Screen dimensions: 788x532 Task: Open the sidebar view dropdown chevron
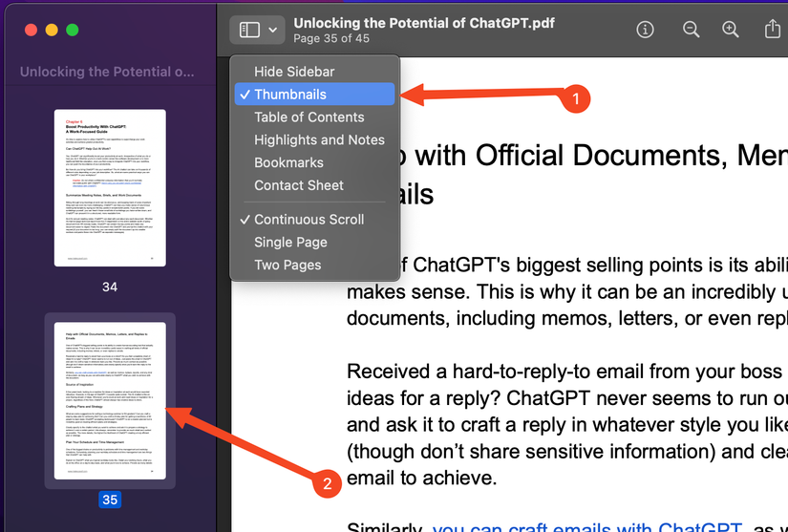(273, 31)
